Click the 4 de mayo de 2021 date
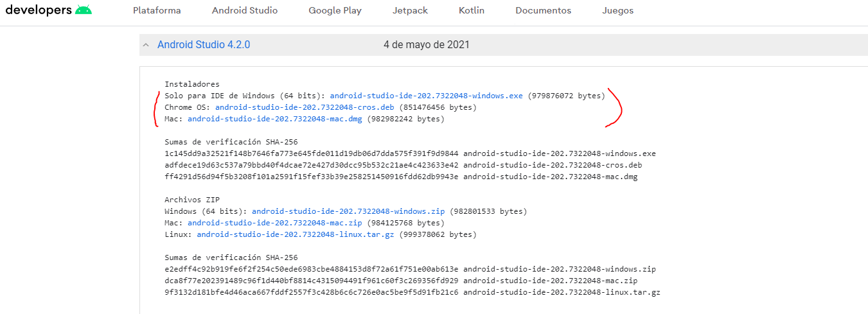This screenshot has height=314, width=868. coord(426,45)
